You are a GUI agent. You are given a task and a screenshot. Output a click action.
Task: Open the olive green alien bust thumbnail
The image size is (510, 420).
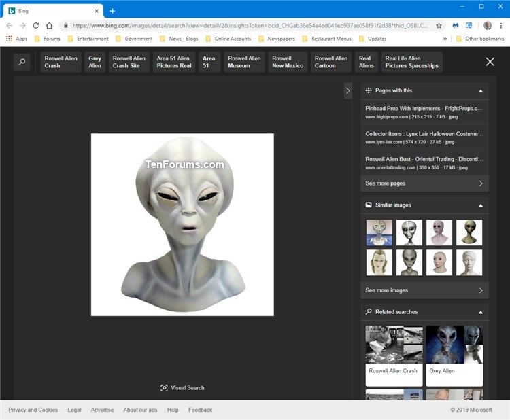pos(469,232)
